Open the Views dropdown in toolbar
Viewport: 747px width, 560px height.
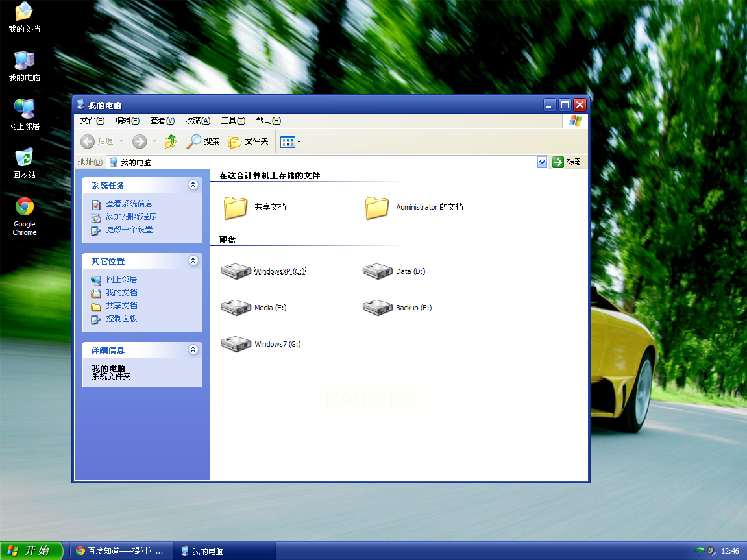click(290, 141)
